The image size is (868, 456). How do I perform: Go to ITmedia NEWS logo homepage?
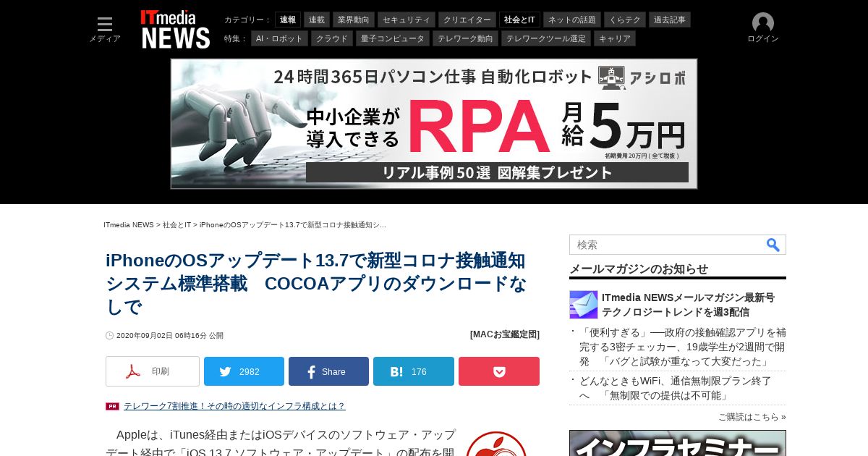175,30
